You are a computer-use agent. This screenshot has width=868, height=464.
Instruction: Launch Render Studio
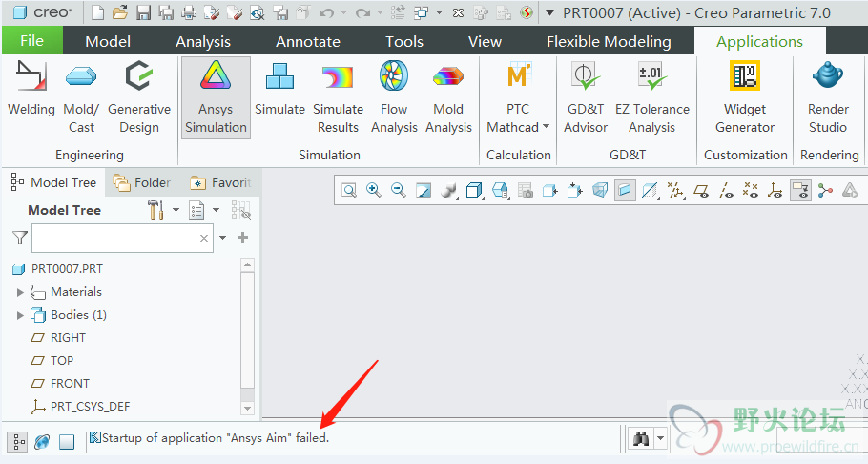(828, 97)
